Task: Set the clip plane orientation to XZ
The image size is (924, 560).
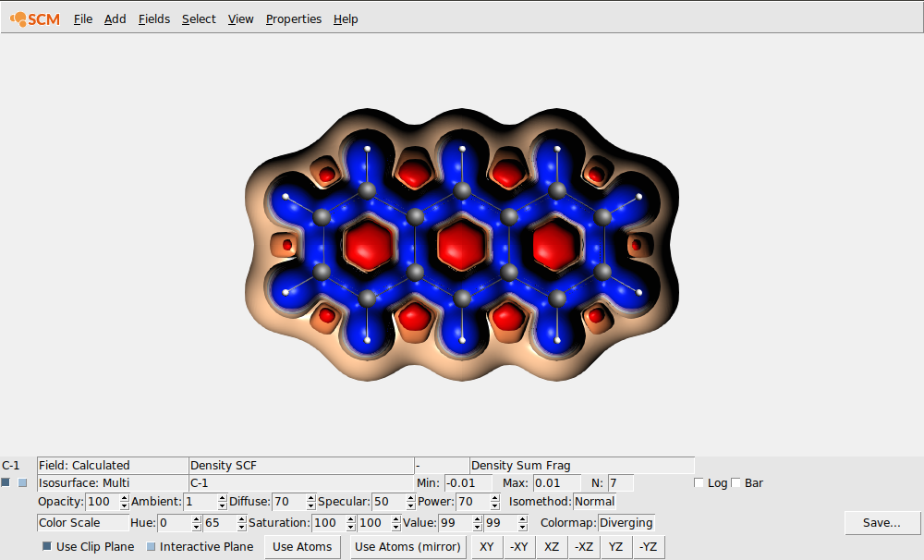Action: pyautogui.click(x=551, y=546)
